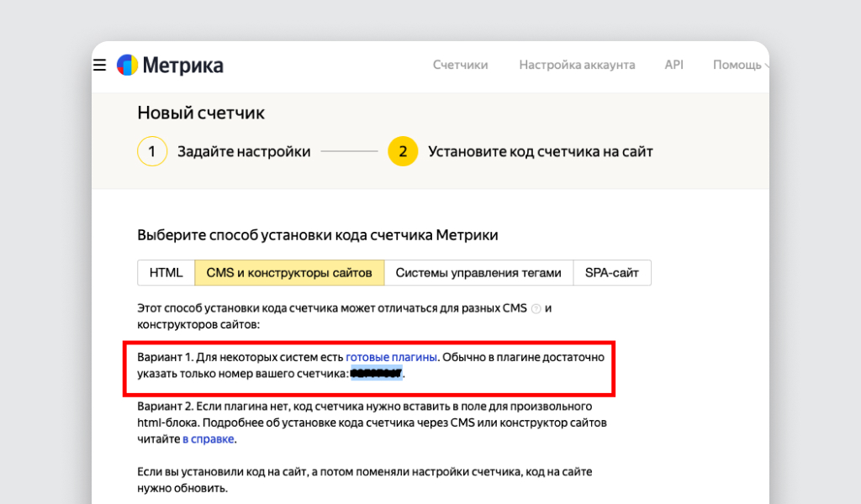
Task: Select the HTML tab
Action: click(166, 272)
